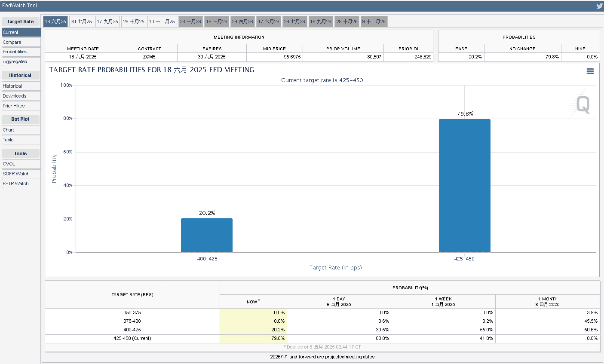Viewport: 604px width, 364px height.
Task: Open the CVOL tool
Action: coord(21,164)
